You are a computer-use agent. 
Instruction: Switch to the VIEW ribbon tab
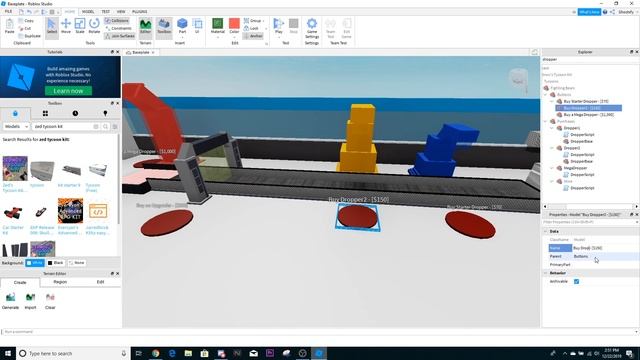[121, 11]
